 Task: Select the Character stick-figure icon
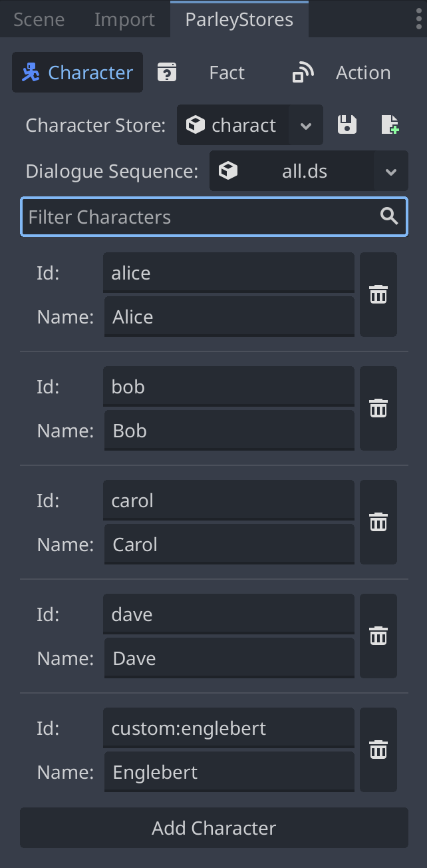(x=32, y=72)
